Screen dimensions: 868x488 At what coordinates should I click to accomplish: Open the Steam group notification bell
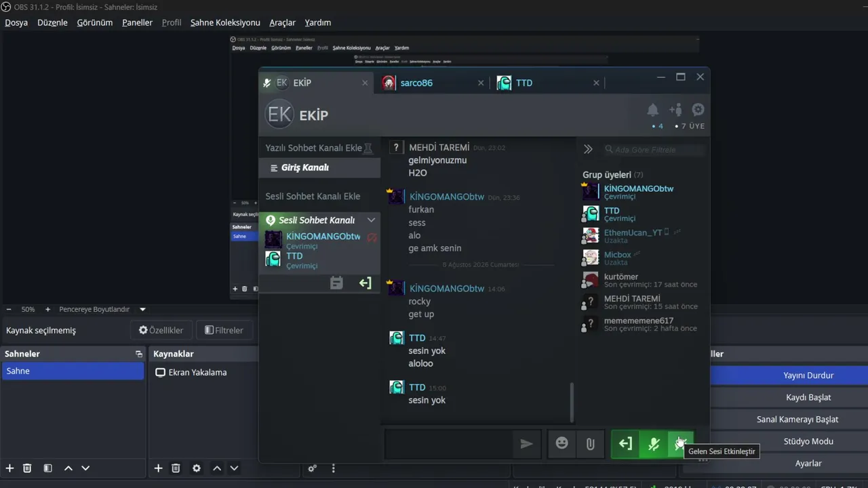[x=652, y=110]
